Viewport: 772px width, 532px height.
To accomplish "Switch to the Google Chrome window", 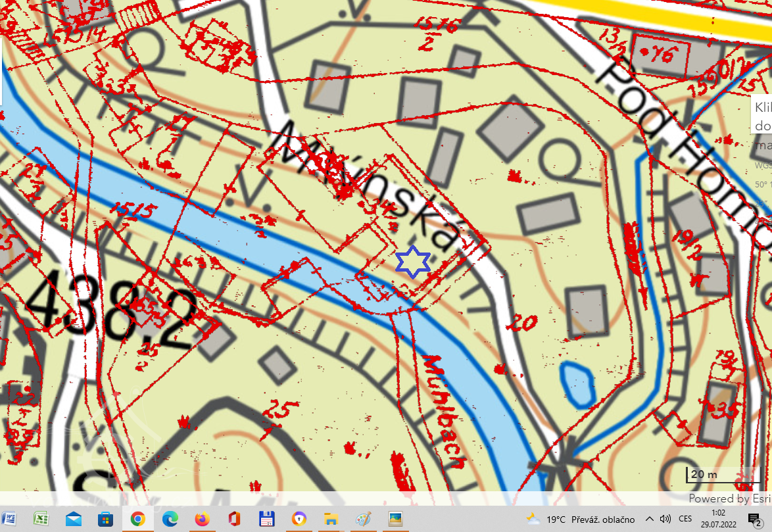I will click(138, 519).
